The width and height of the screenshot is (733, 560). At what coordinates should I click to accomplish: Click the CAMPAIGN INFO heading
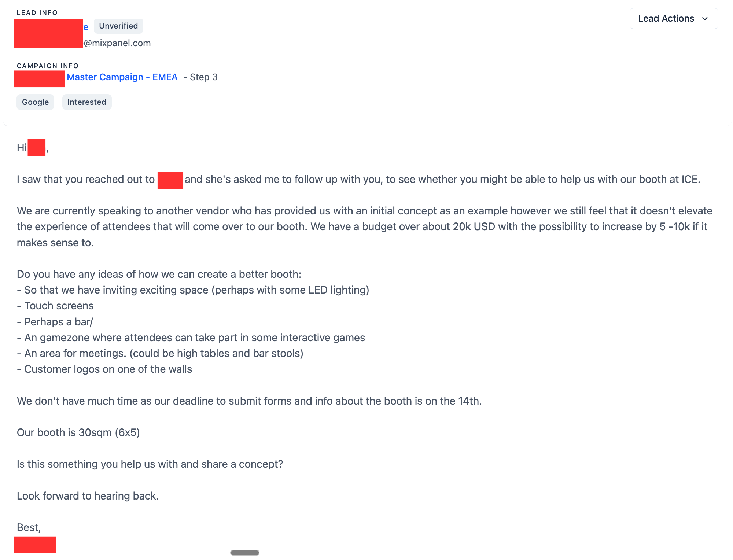tap(48, 66)
